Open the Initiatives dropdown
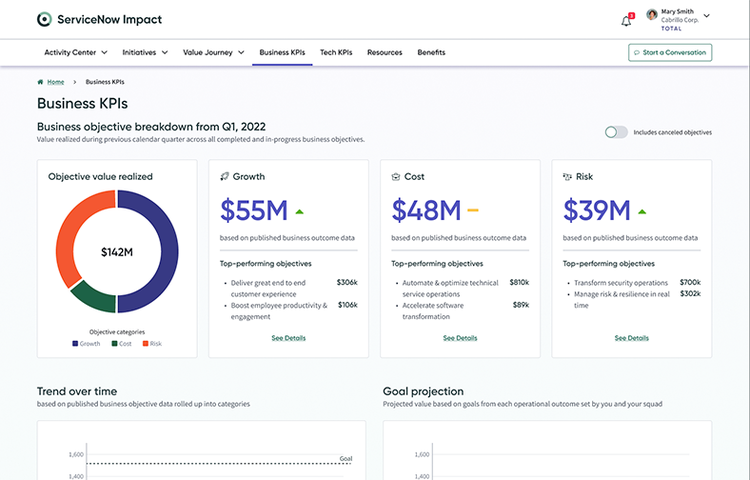The width and height of the screenshot is (750, 480). (145, 52)
